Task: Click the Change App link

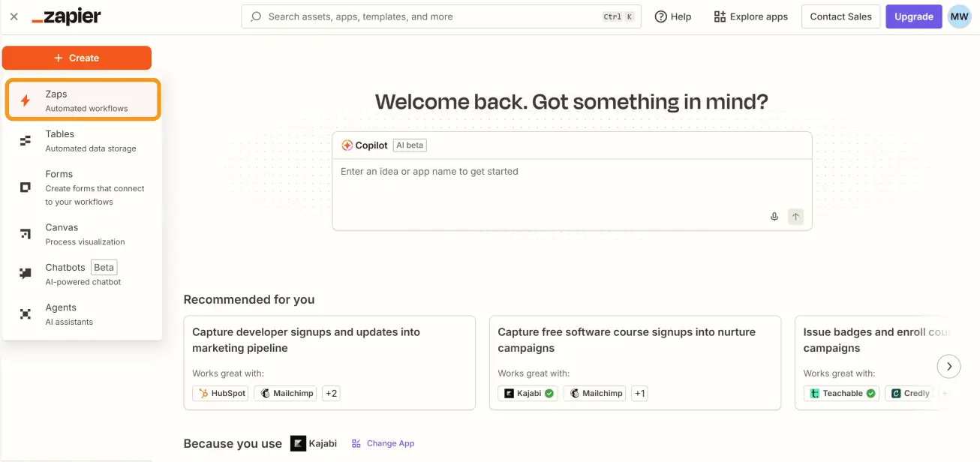Action: click(383, 443)
